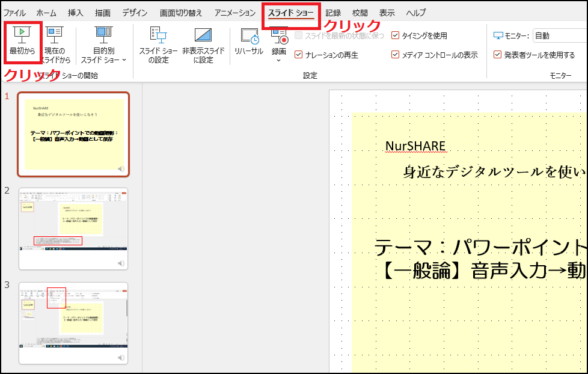Click NurSHARE text on the slide

415,146
